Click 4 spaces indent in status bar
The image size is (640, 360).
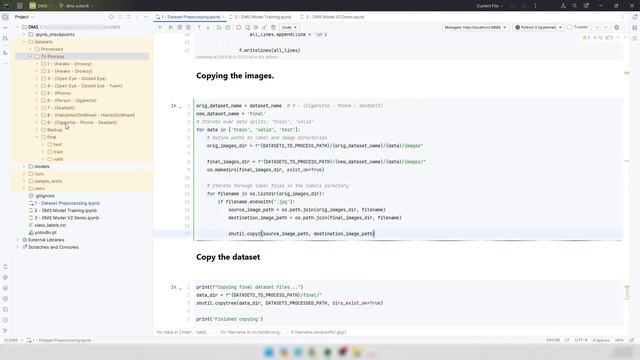pyautogui.click(x=601, y=340)
